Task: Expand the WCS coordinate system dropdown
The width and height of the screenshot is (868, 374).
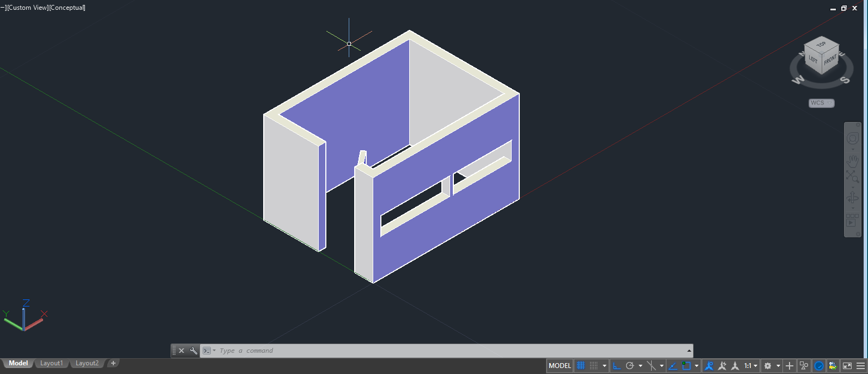Action: pos(822,103)
